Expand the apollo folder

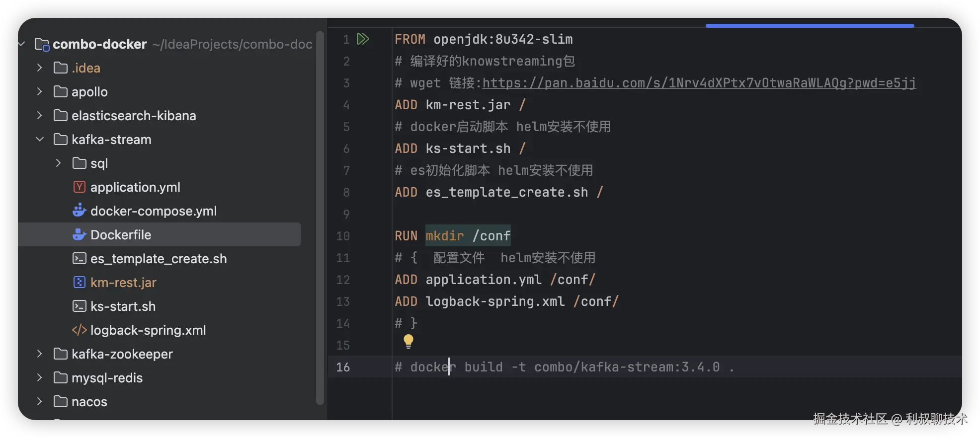(x=40, y=91)
